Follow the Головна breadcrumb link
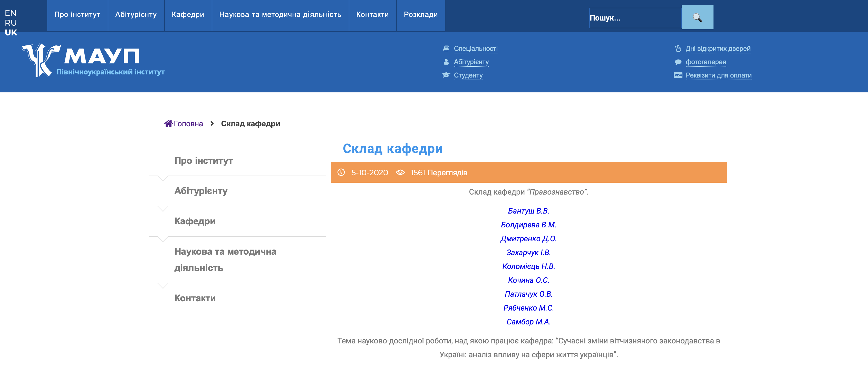Image resolution: width=868 pixels, height=366 pixels. [x=188, y=123]
